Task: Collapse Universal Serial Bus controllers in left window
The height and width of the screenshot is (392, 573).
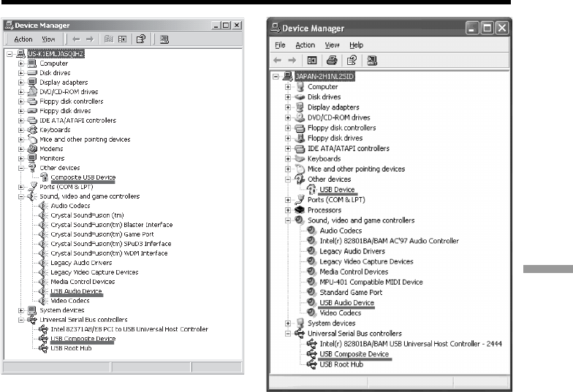Action: [21, 320]
